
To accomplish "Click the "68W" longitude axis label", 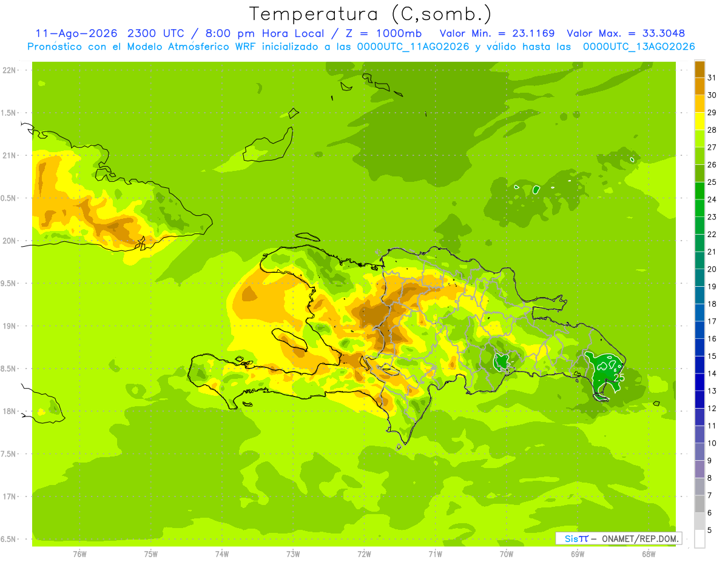I will [648, 554].
